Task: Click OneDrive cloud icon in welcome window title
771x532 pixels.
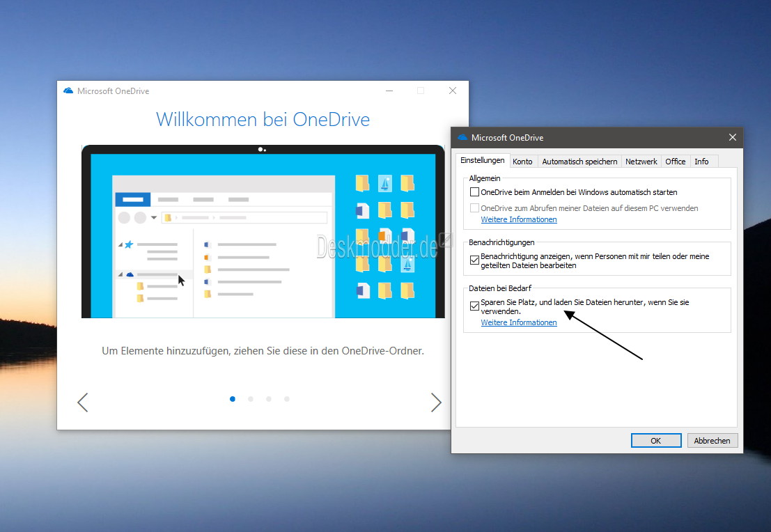Action: pos(68,91)
